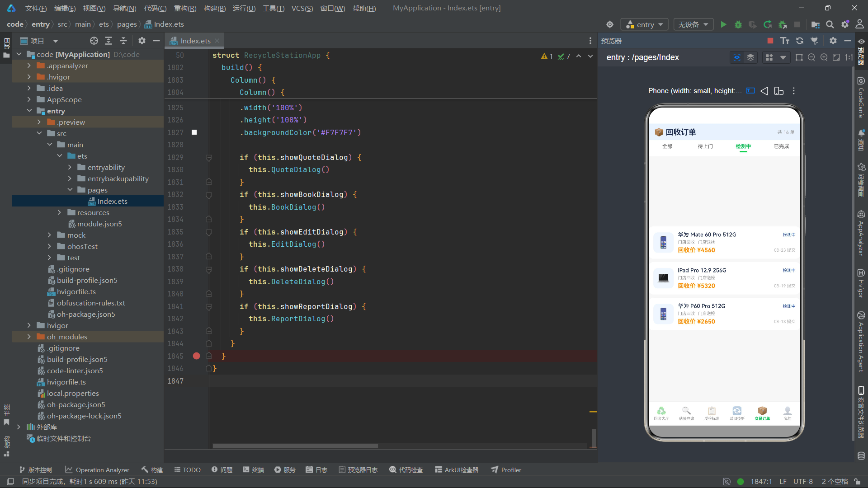Collapse all nodes in project panel
This screenshot has height=488, width=868.
coord(123,41)
